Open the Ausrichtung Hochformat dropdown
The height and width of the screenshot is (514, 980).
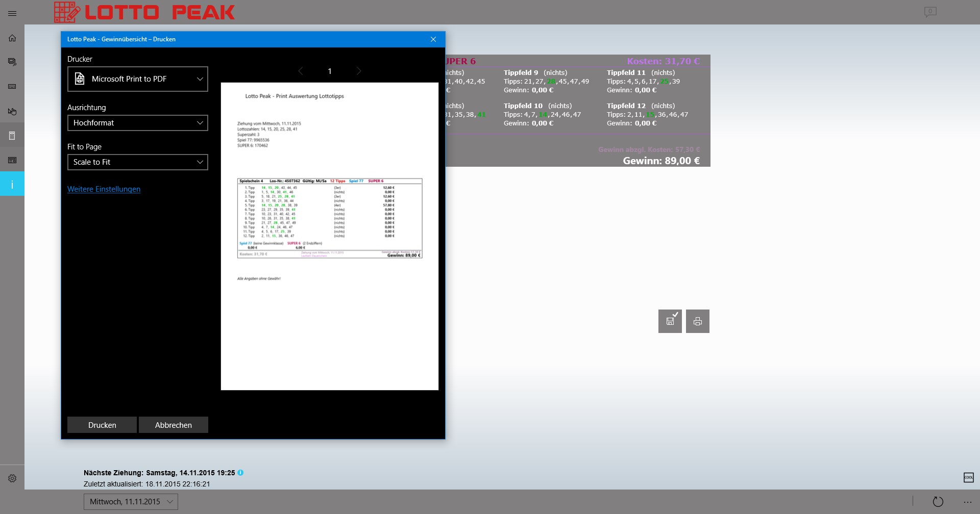[x=138, y=123]
